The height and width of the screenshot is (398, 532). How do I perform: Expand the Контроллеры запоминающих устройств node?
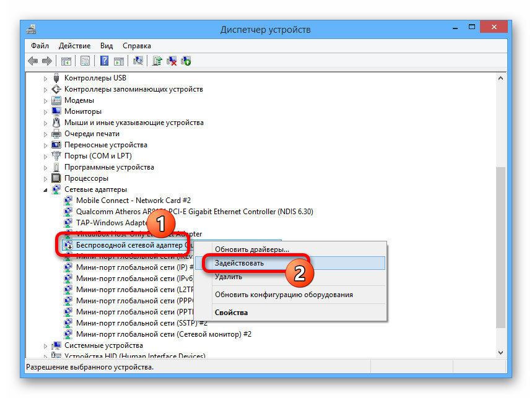[45, 90]
